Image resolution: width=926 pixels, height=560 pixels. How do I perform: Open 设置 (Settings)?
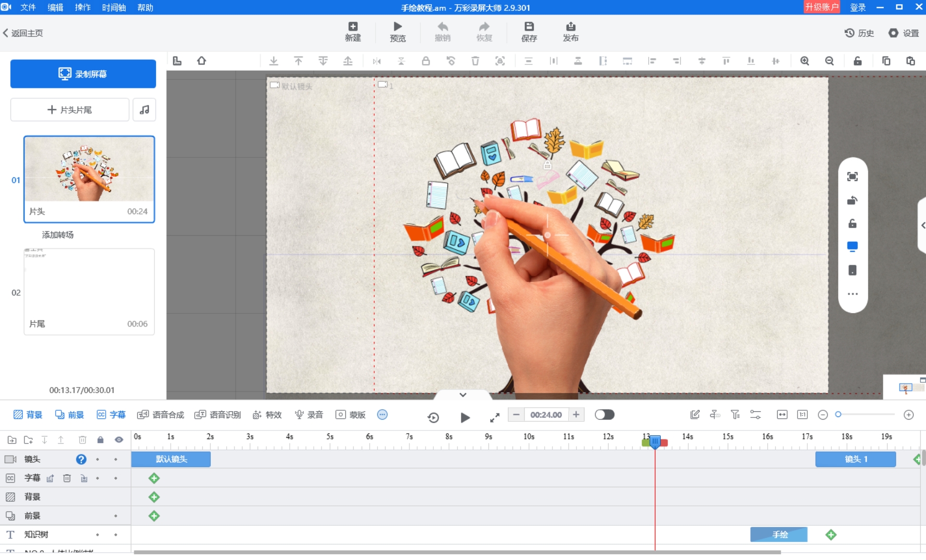point(904,33)
